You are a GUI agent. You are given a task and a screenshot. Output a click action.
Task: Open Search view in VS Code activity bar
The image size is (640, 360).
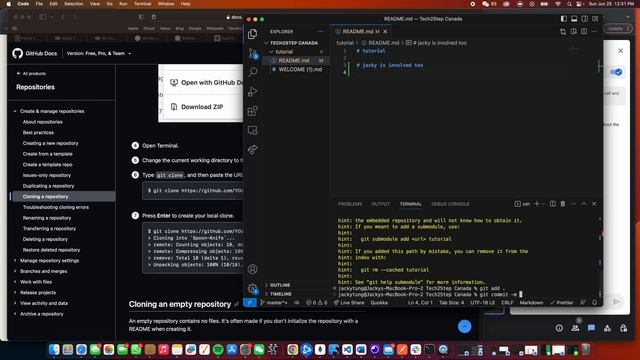(x=253, y=72)
